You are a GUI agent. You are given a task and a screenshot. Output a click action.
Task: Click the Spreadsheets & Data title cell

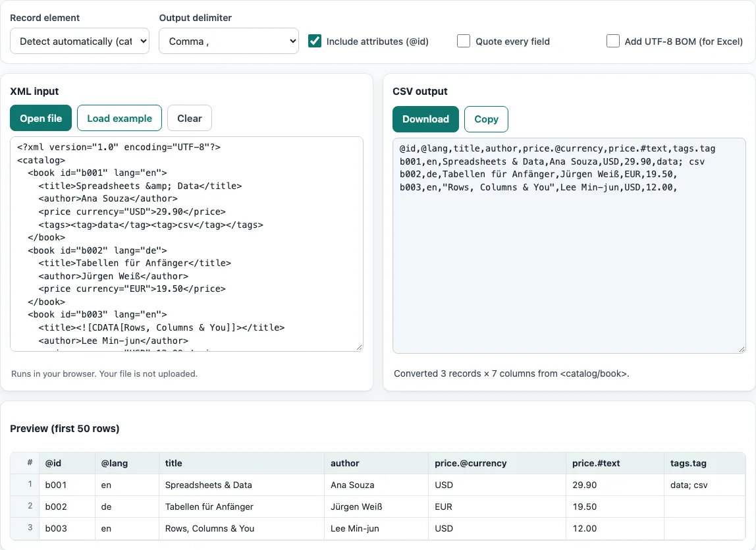242,485
